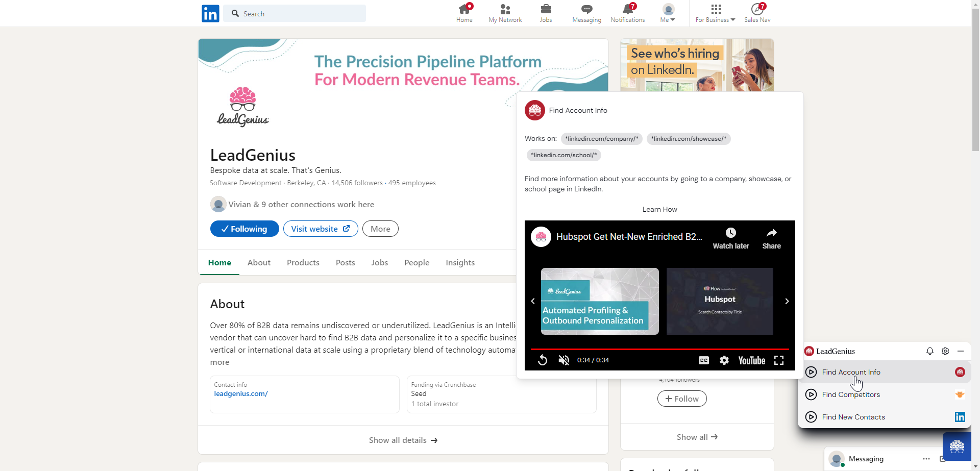The image size is (980, 471).
Task: Open the leadgenius.com/ link
Action: tap(241, 393)
